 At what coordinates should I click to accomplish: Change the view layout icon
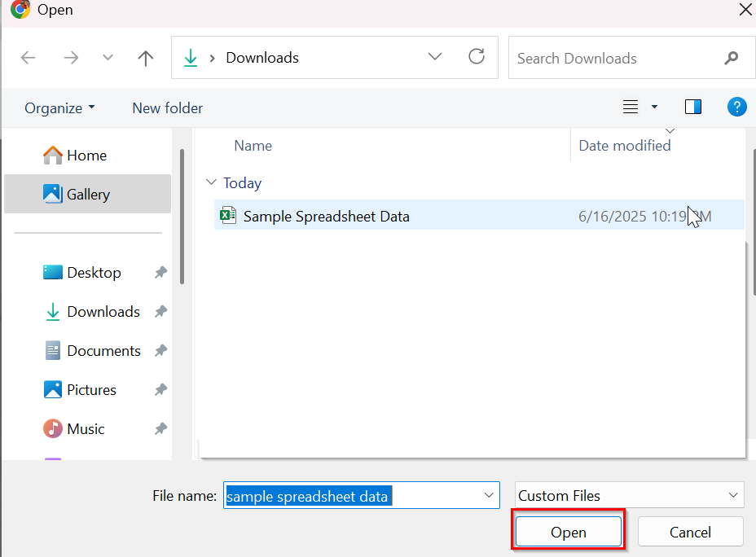click(x=631, y=107)
